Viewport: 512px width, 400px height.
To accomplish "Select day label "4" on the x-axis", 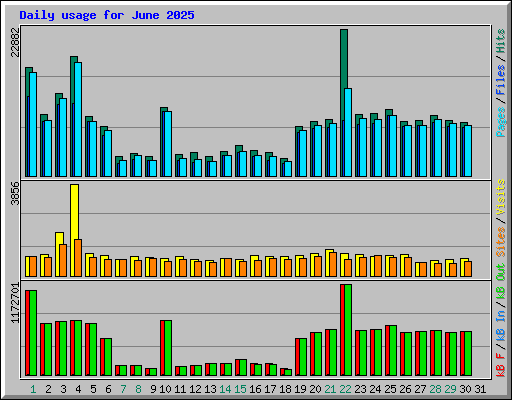I will point(78,389).
